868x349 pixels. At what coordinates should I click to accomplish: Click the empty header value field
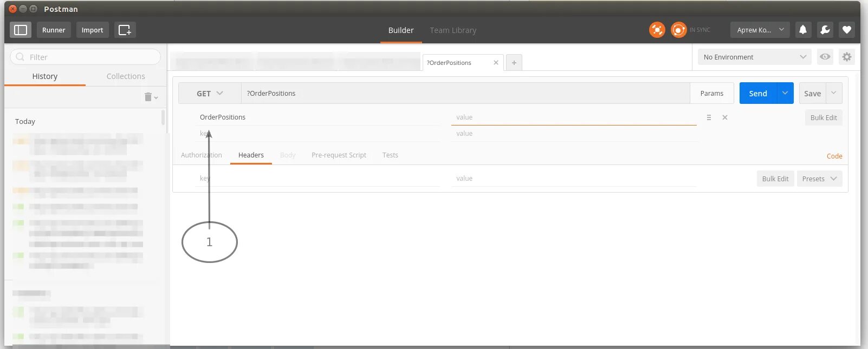574,179
